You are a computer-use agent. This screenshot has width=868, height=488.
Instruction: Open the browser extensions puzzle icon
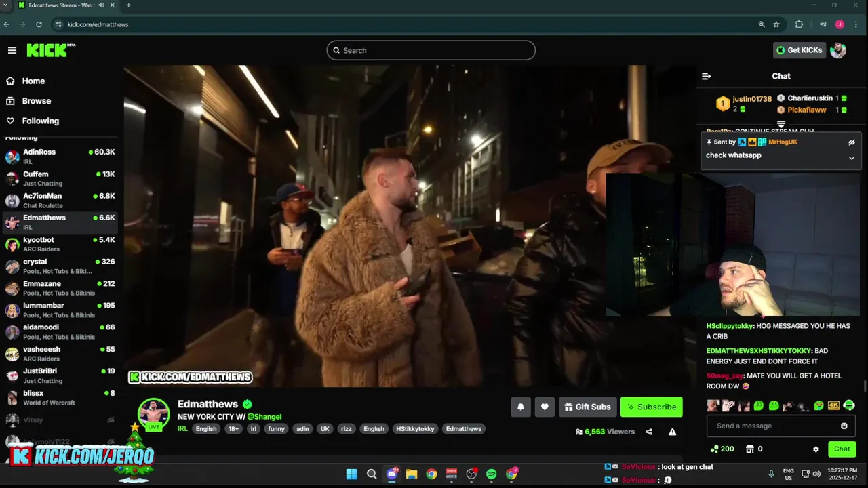pyautogui.click(x=799, y=24)
